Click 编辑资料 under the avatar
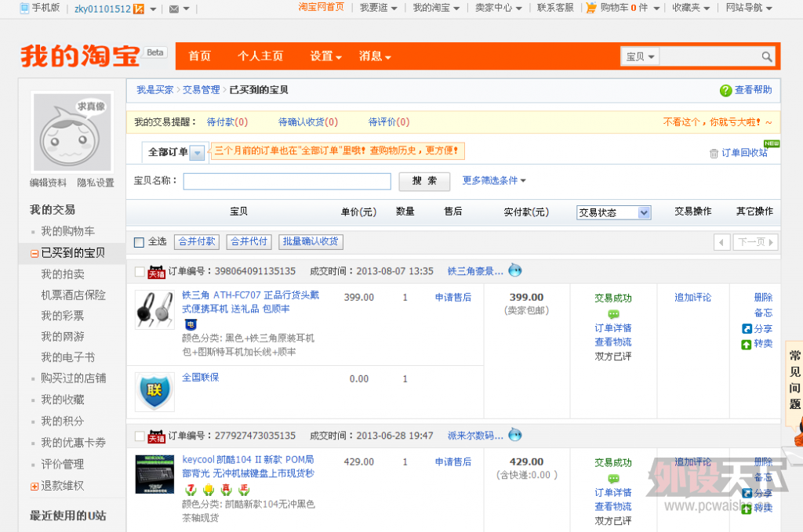The height and width of the screenshot is (532, 803). [x=48, y=183]
